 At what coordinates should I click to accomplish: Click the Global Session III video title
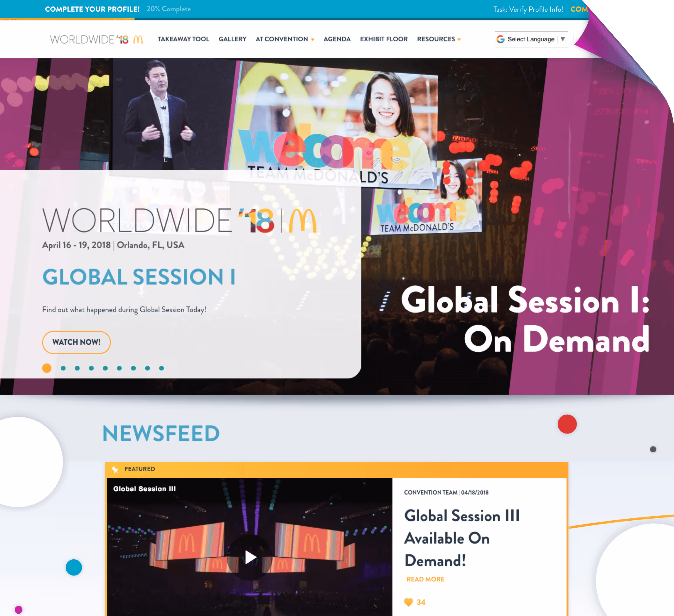point(144,489)
